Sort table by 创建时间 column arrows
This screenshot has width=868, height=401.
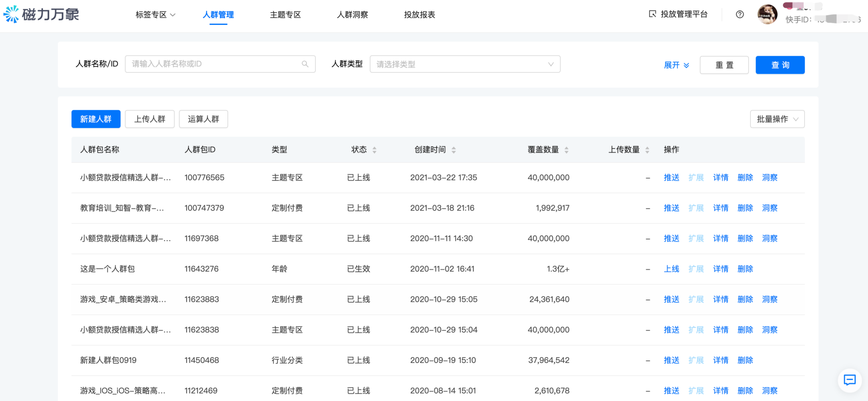point(453,150)
